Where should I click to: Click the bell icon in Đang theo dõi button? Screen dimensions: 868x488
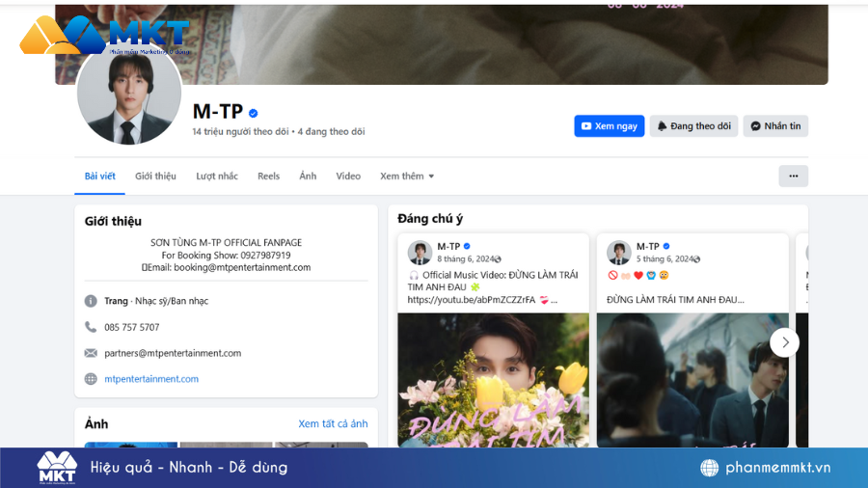[x=662, y=126]
